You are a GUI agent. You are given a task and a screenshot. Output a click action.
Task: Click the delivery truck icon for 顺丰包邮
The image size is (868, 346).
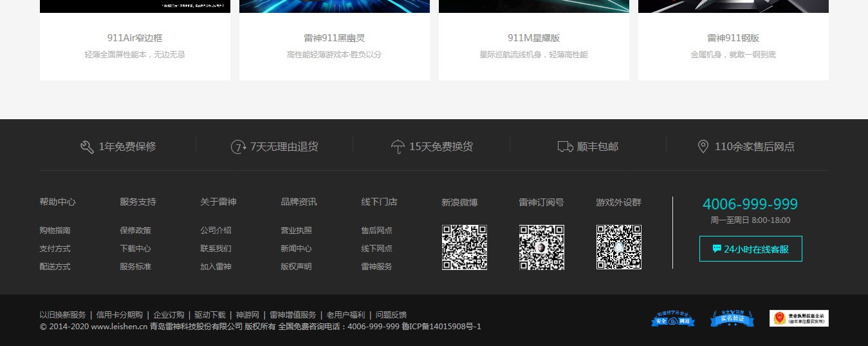click(x=566, y=147)
